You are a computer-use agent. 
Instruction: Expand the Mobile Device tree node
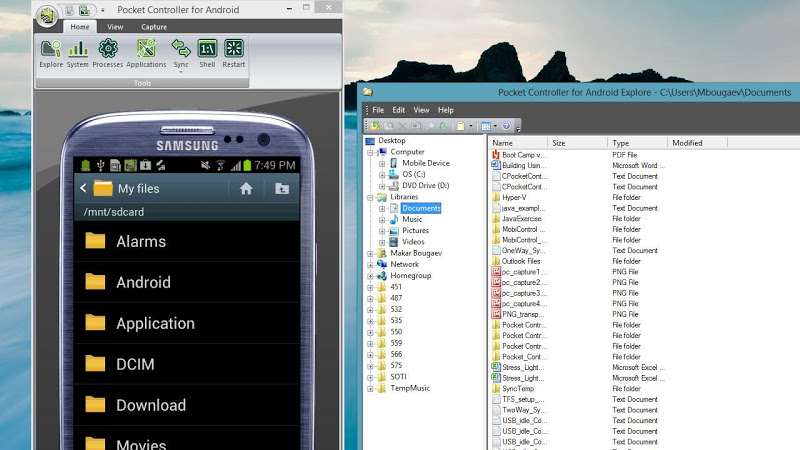pos(381,163)
